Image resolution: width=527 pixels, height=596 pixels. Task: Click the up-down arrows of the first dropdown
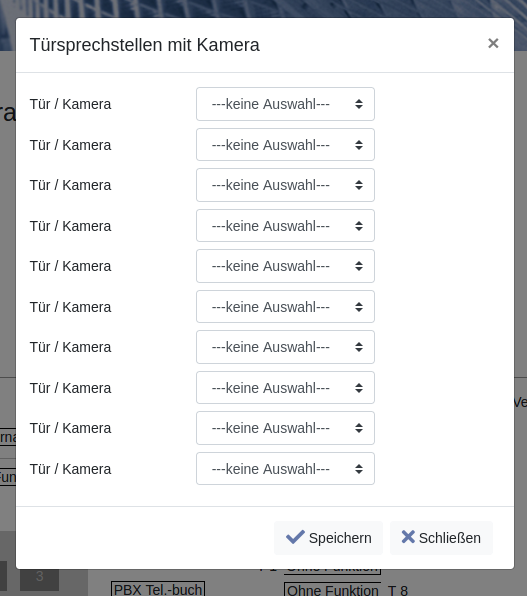[x=359, y=104]
